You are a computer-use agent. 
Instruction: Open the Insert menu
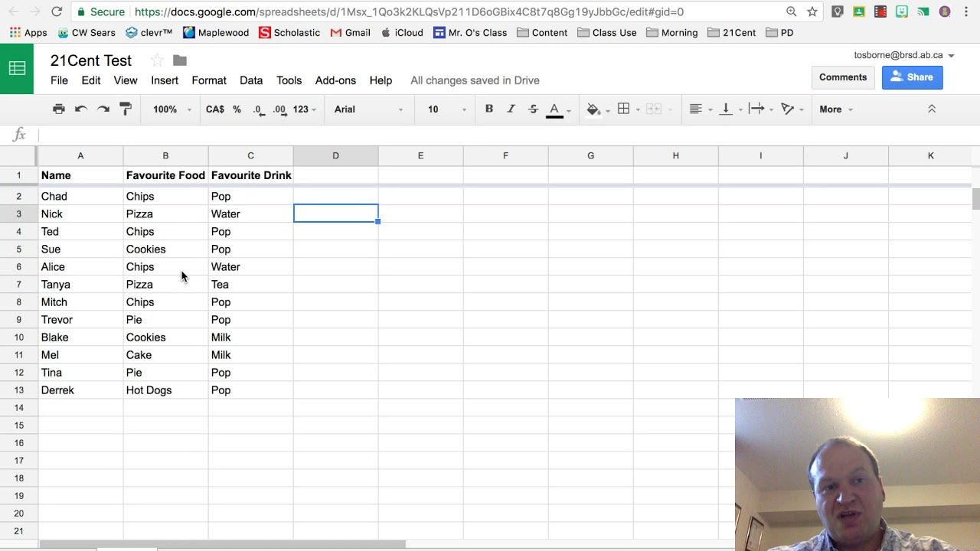coord(165,80)
